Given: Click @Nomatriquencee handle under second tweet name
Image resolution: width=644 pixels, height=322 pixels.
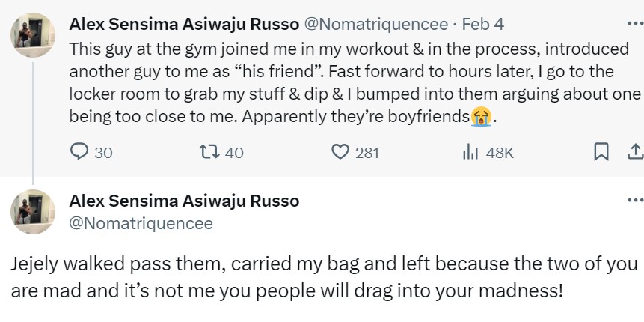Looking at the screenshot, I should [x=141, y=223].
